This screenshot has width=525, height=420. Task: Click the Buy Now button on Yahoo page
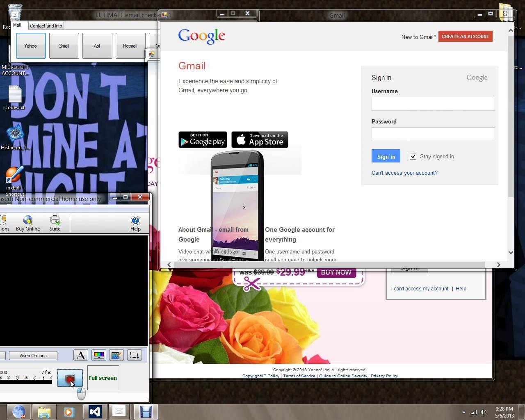coord(336,272)
